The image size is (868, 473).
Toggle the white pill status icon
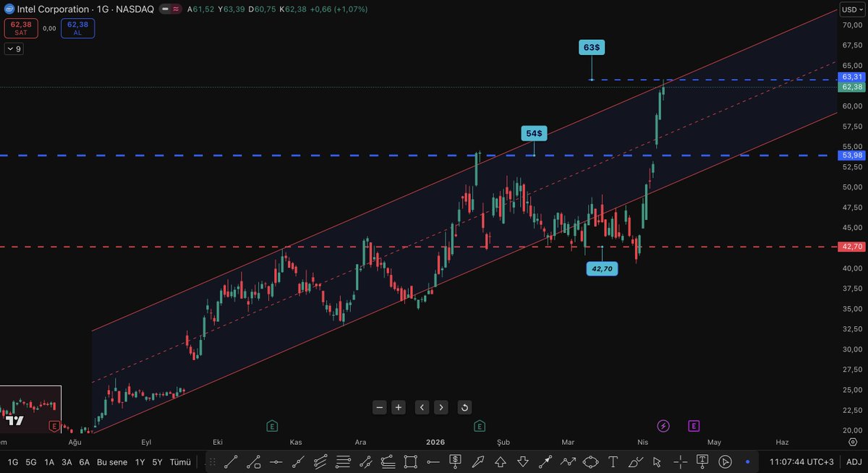click(165, 9)
